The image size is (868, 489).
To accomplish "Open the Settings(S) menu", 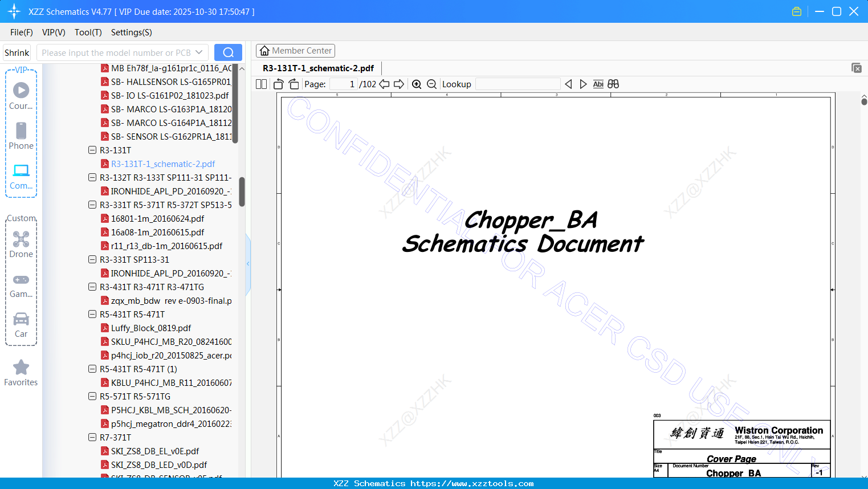I will click(132, 32).
